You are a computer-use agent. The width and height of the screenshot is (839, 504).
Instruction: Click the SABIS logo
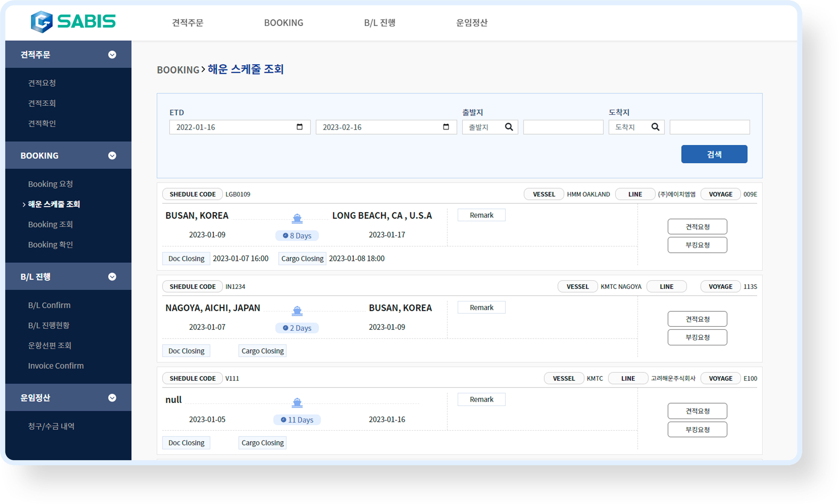coord(73,22)
